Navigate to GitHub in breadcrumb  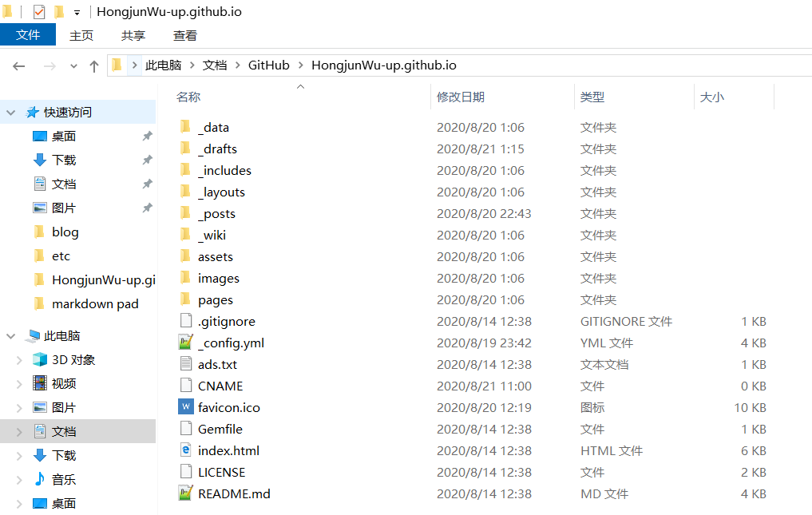[x=269, y=65]
